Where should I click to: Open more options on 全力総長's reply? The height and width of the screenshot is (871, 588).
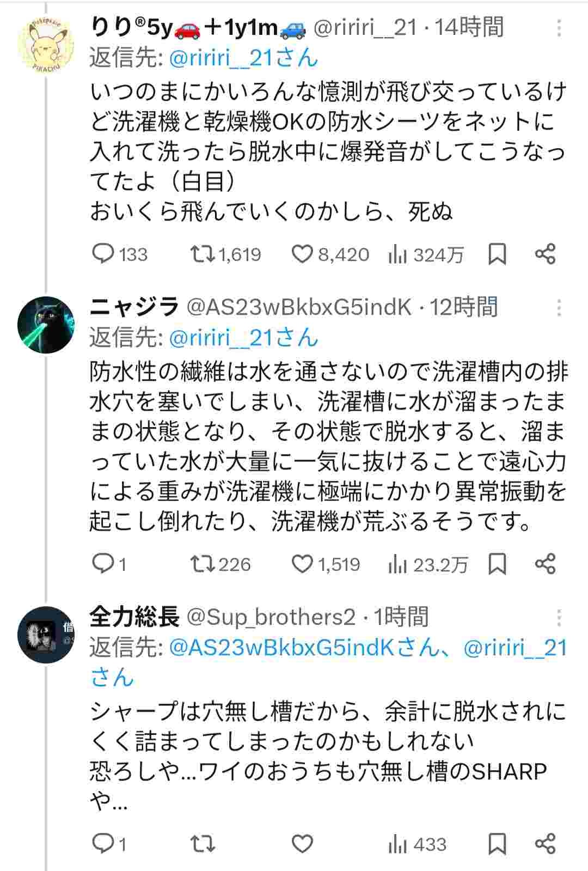(x=559, y=618)
